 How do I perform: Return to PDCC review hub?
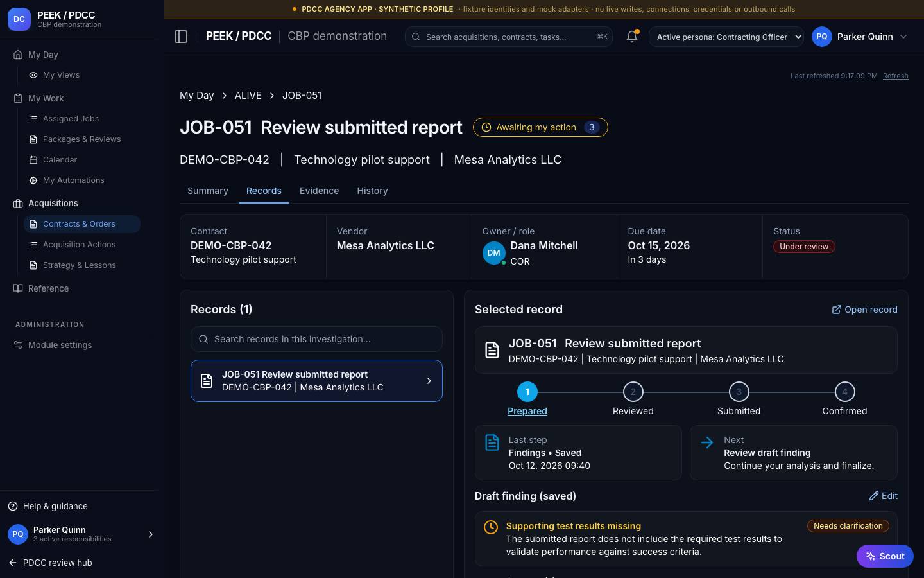pyautogui.click(x=57, y=563)
